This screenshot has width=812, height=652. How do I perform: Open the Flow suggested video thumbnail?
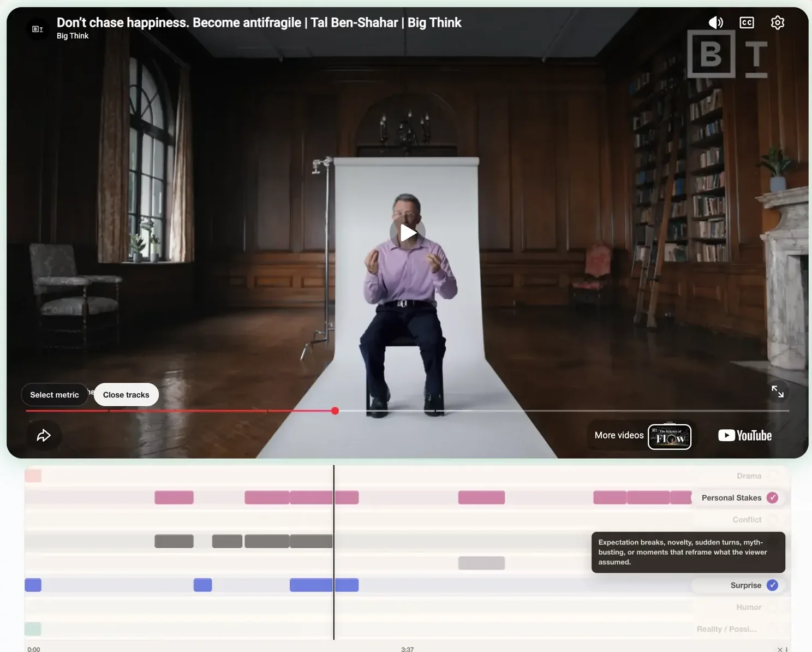(x=670, y=436)
